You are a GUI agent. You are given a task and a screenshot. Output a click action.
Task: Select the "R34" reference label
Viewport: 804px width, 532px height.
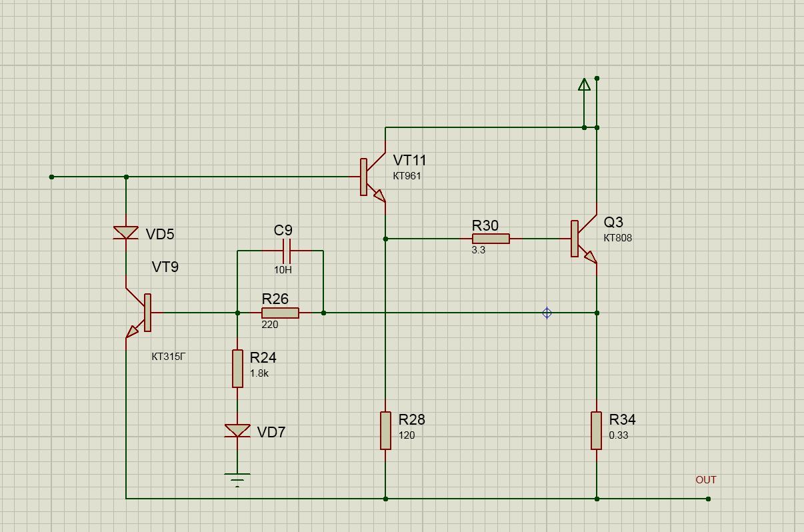point(623,419)
